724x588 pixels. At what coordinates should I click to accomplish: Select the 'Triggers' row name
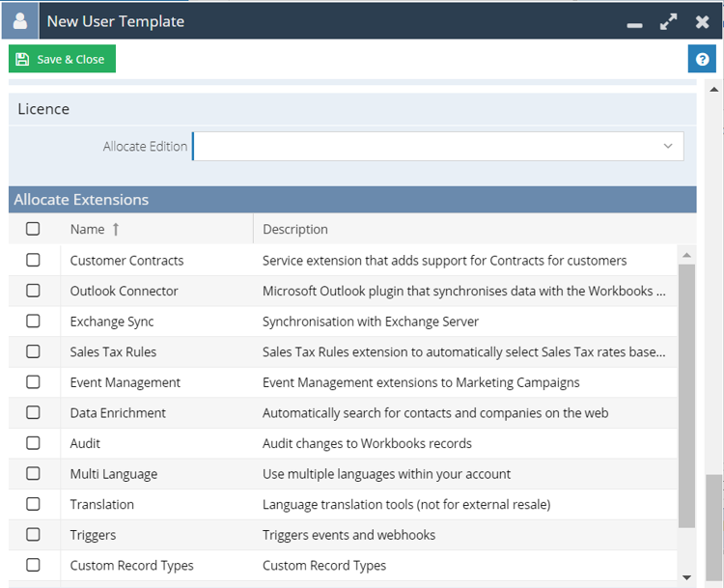[x=93, y=535]
